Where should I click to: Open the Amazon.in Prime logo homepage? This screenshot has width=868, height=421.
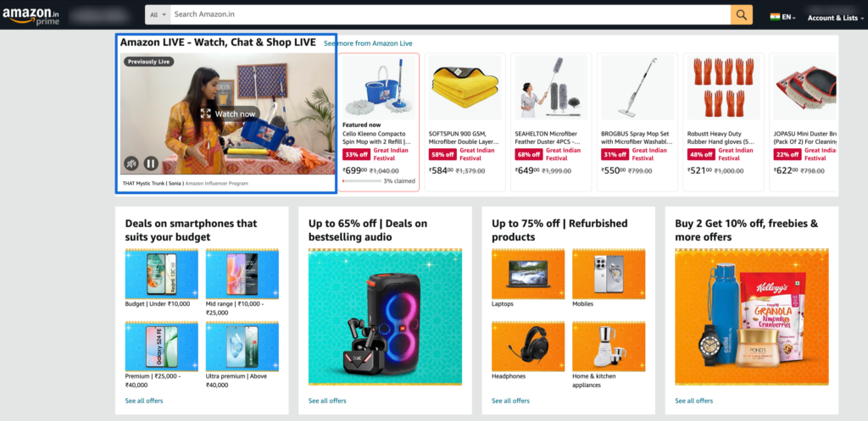pos(31,15)
